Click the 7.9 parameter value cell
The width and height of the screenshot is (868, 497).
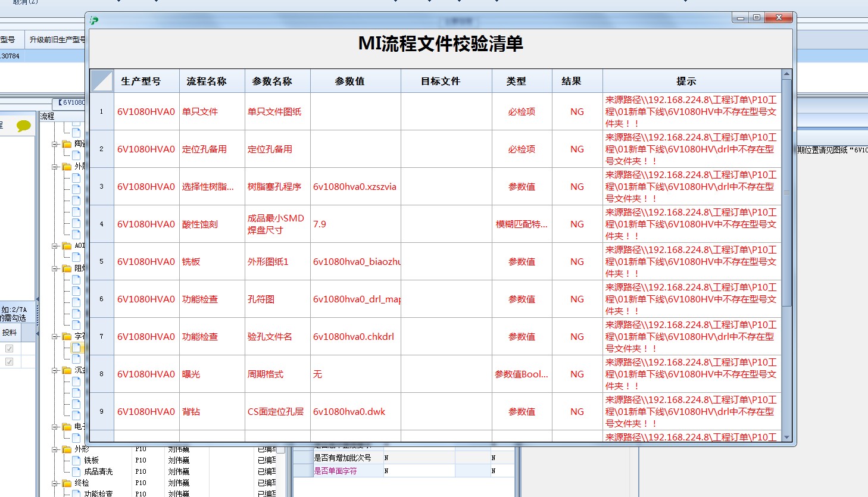tap(355, 224)
